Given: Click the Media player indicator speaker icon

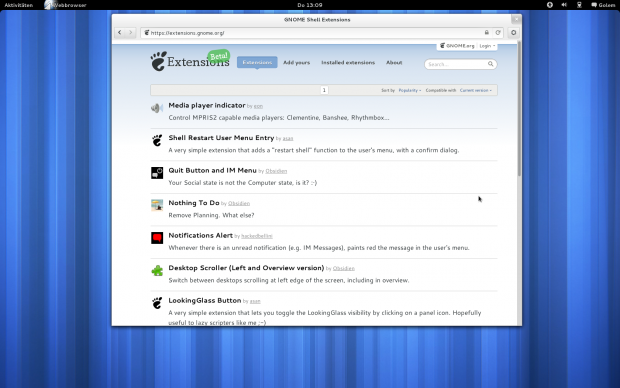Looking at the screenshot, I should point(157,108).
